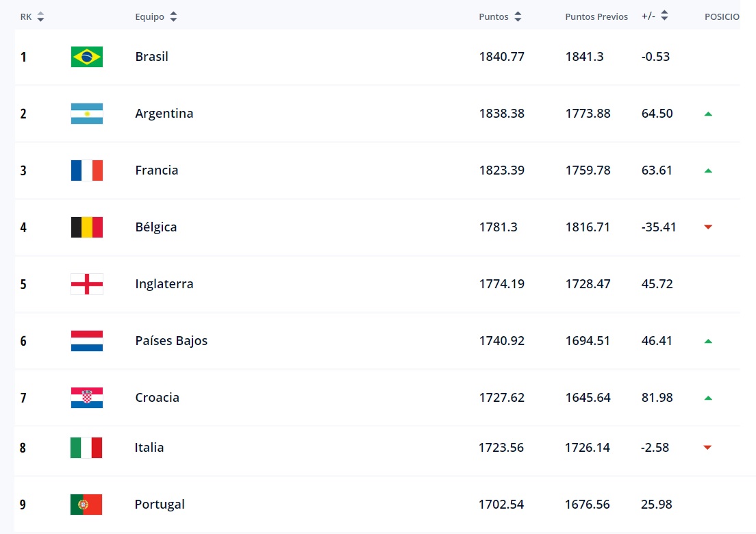Image resolution: width=756 pixels, height=534 pixels.
Task: Click the Francia flag icon
Action: (87, 170)
